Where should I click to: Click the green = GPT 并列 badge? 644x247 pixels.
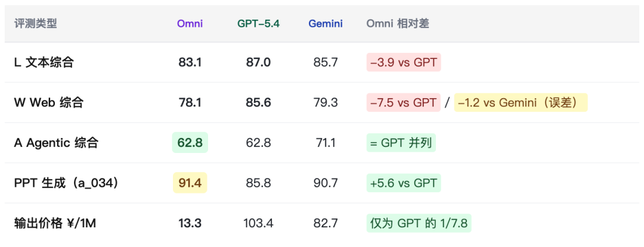point(401,143)
